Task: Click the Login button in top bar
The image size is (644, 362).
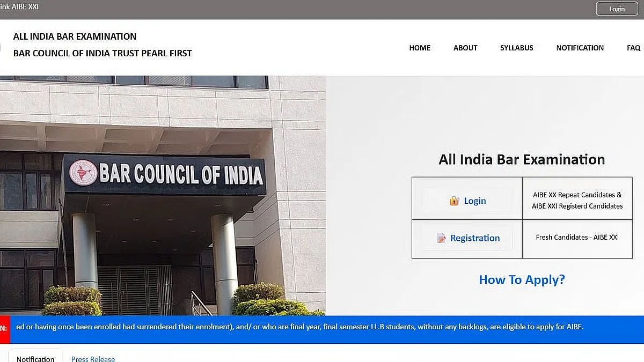Action: pyautogui.click(x=617, y=9)
